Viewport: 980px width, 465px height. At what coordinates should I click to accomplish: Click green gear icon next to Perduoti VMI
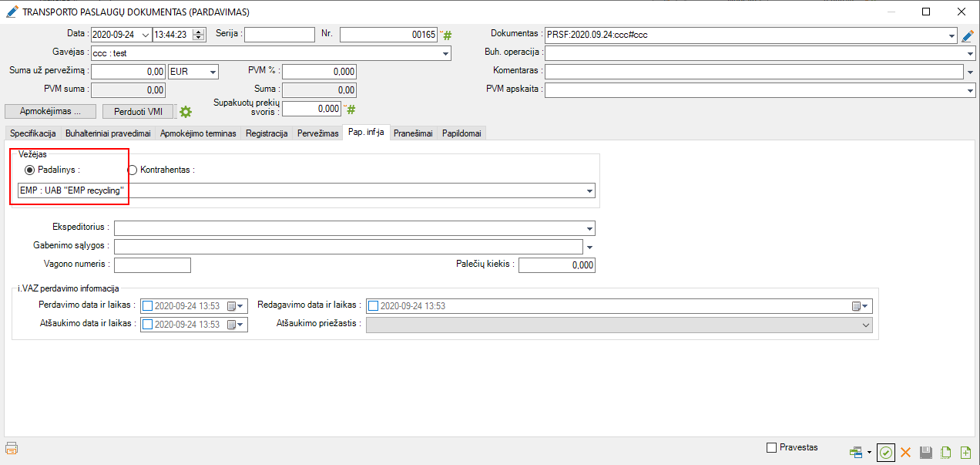[186, 112]
